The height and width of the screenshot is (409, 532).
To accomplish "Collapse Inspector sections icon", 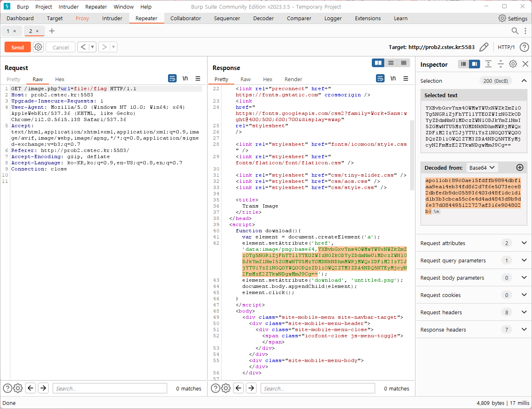I will 501,64.
